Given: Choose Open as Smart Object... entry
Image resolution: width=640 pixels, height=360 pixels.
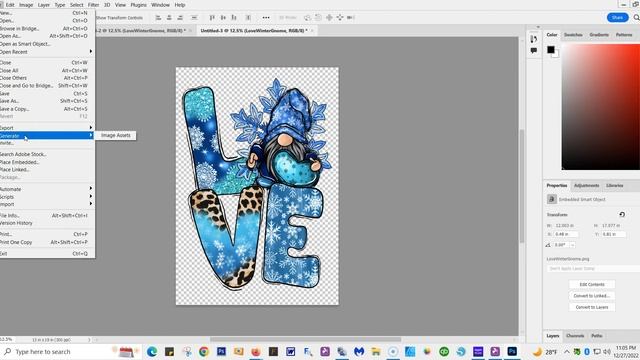Looking at the screenshot, I should click(x=47, y=44).
